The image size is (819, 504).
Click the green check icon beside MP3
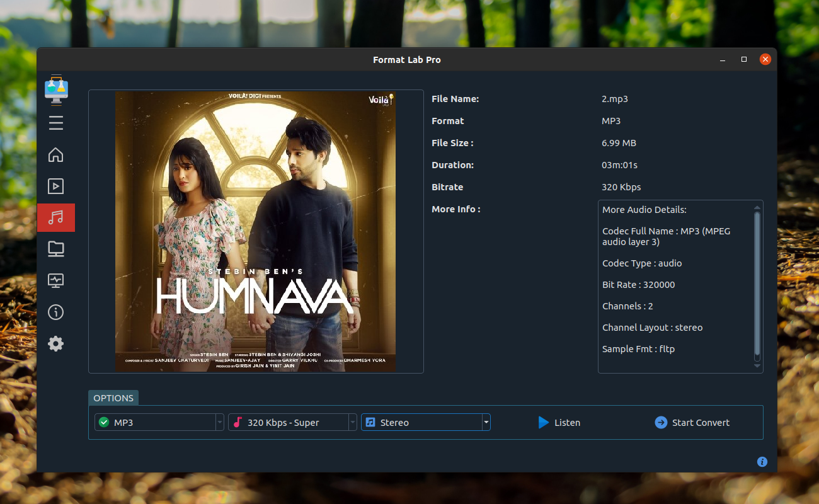103,422
